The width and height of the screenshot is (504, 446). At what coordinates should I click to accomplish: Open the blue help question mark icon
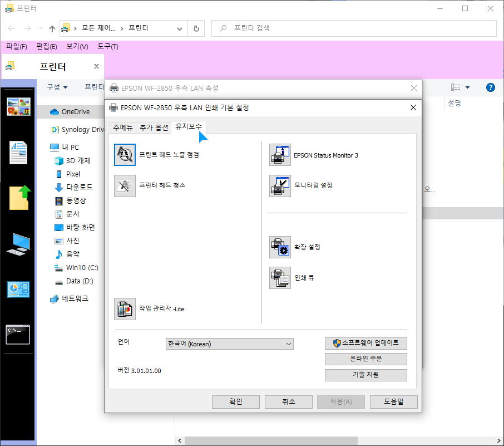491,87
